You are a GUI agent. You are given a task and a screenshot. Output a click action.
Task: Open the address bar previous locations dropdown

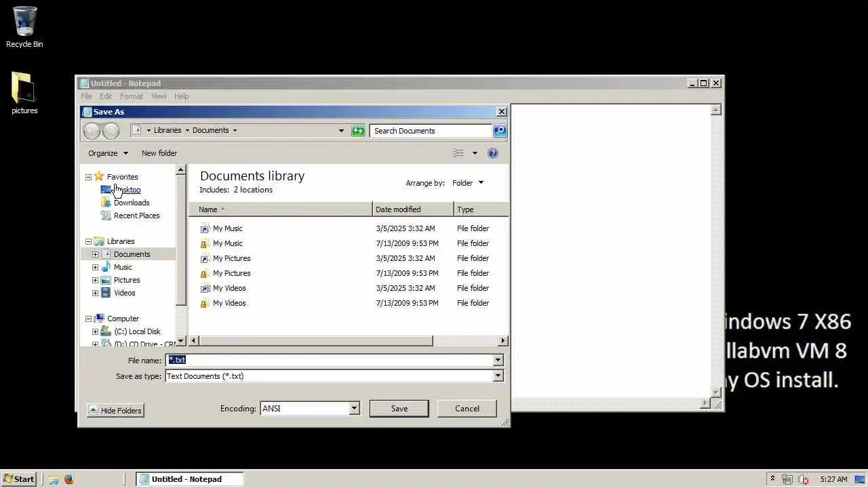341,131
